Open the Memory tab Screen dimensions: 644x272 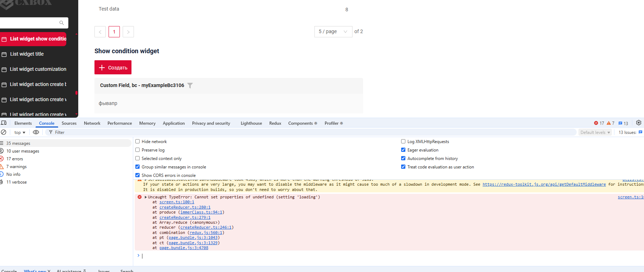147,123
